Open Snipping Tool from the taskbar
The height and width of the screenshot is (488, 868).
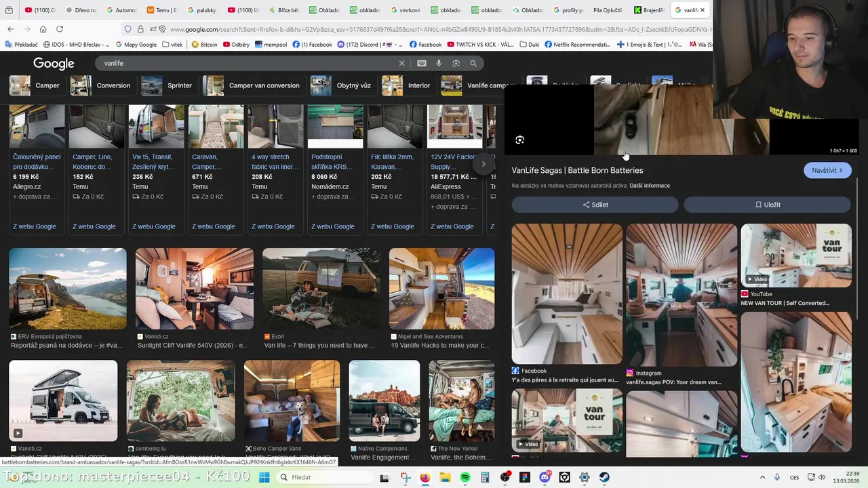click(x=406, y=477)
